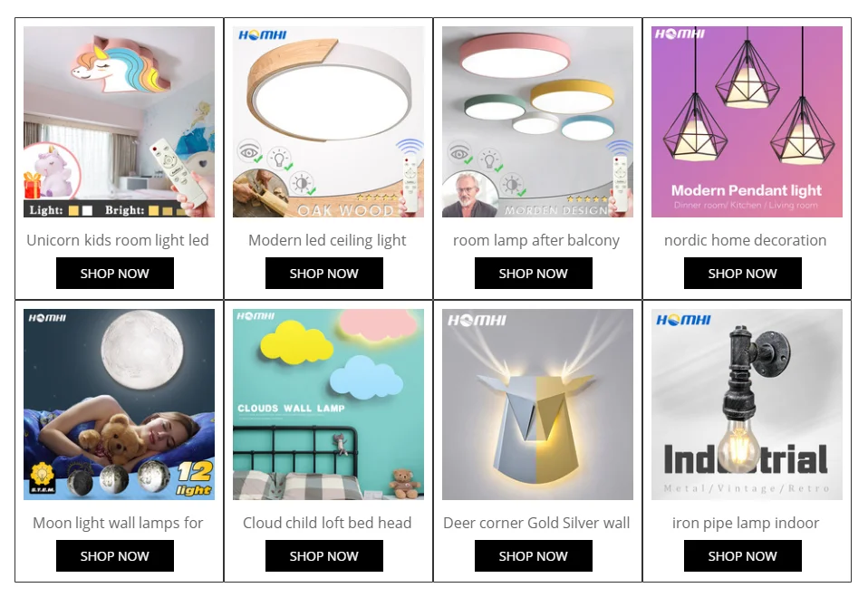Open the 'Unicorn kids room light led' title link
The width and height of the screenshot is (868, 607).
click(x=118, y=241)
